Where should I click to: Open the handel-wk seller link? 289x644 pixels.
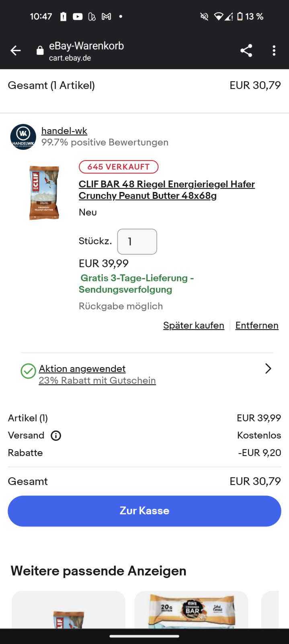point(64,131)
